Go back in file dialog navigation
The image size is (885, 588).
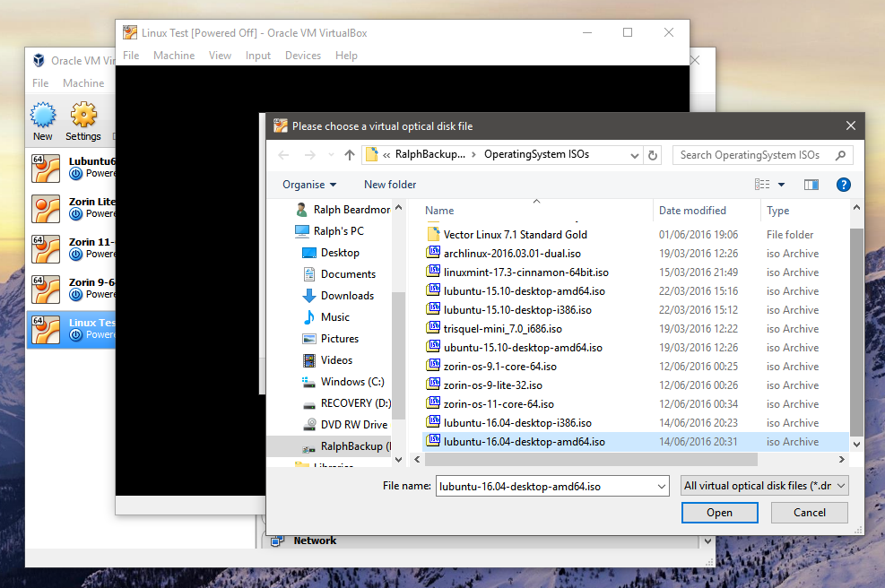click(x=284, y=154)
